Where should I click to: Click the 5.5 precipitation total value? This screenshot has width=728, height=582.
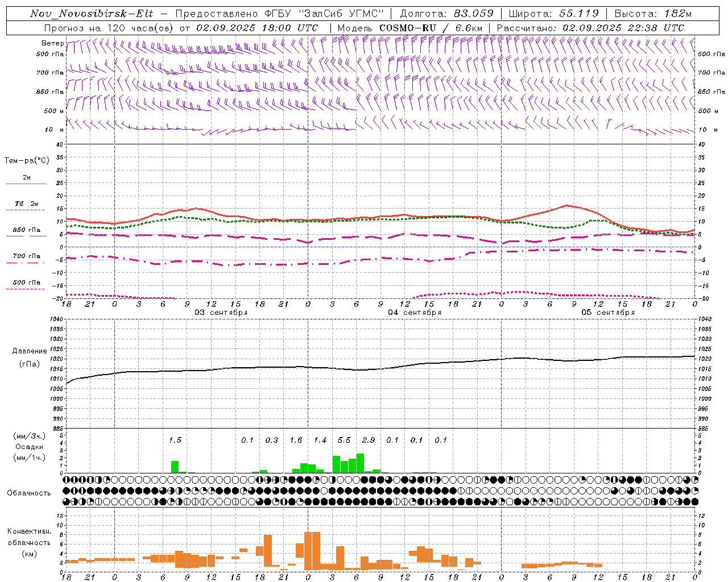[x=344, y=440]
